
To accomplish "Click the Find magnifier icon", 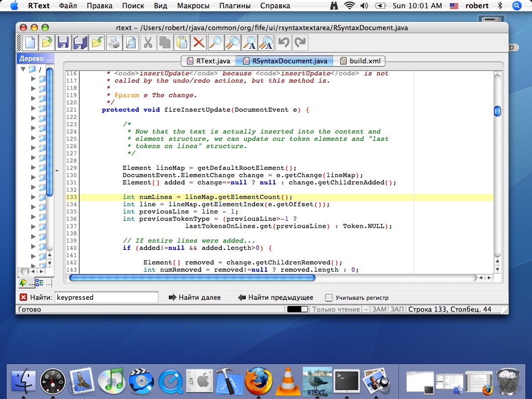I will coord(215,42).
